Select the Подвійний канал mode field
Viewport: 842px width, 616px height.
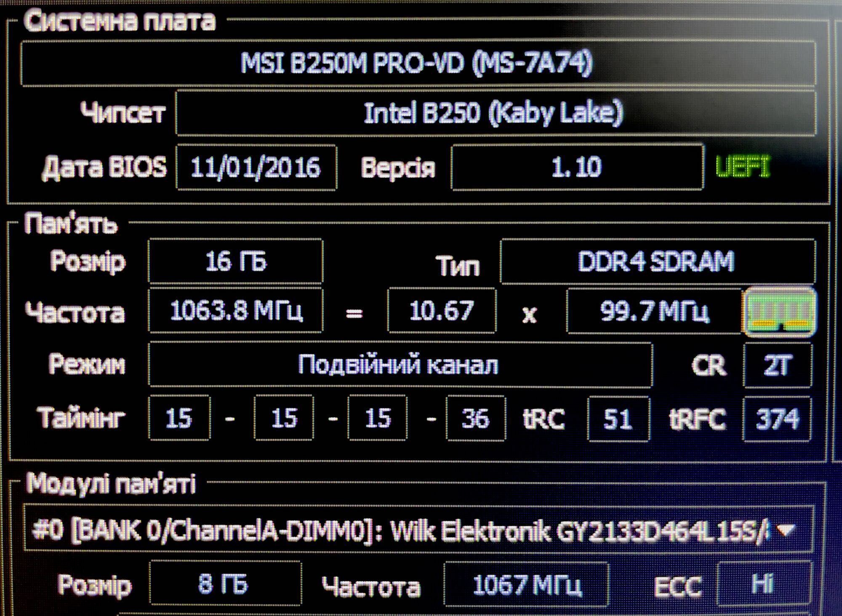(400, 365)
